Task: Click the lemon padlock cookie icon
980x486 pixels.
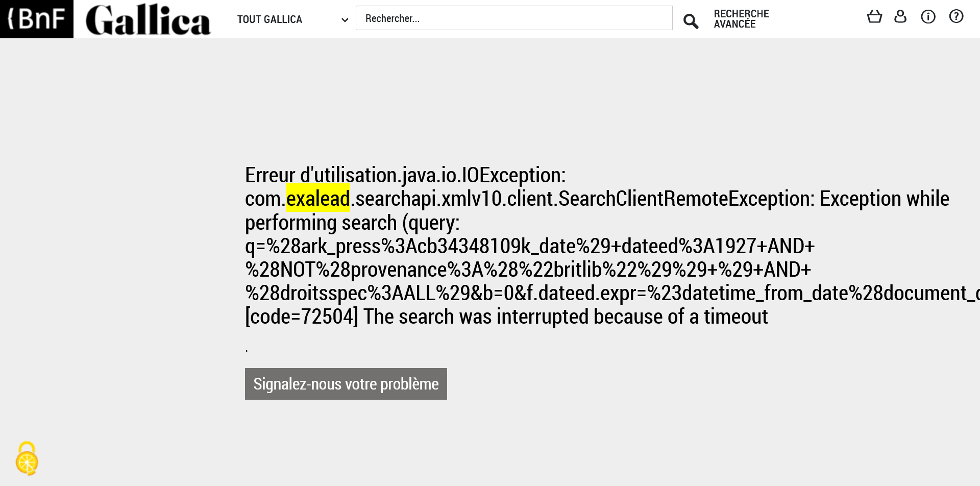Action: pyautogui.click(x=27, y=458)
